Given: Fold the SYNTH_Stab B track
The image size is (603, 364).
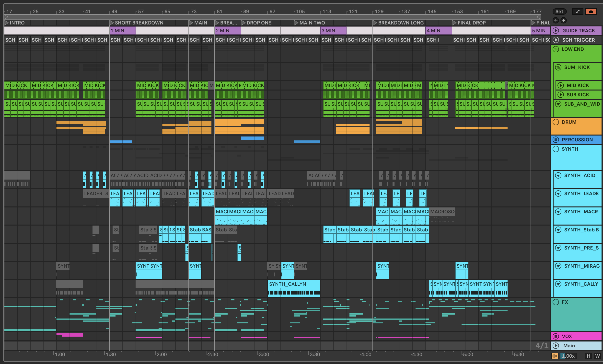Looking at the screenshot, I should pyautogui.click(x=558, y=230).
